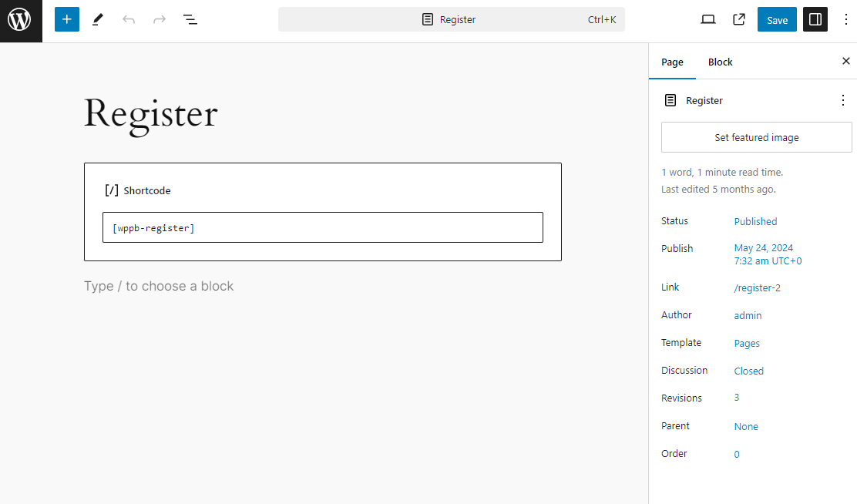857x504 pixels.
Task: Open the Register page actions kebab menu
Action: (x=842, y=100)
